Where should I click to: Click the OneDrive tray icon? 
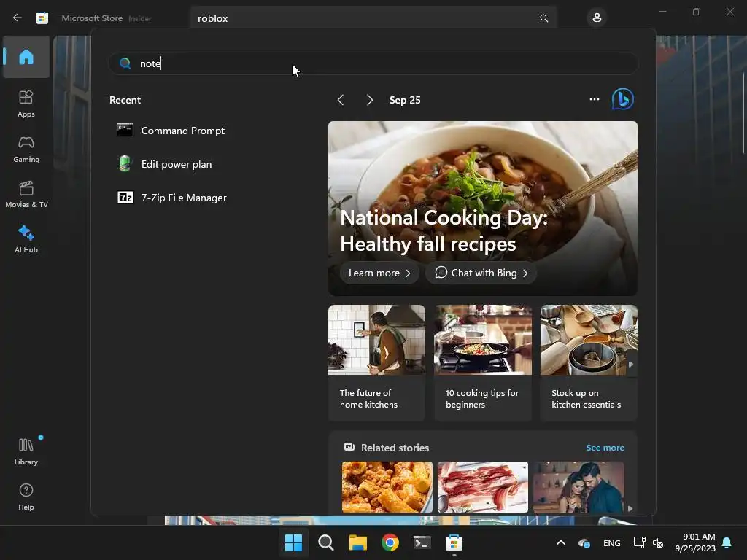point(584,542)
